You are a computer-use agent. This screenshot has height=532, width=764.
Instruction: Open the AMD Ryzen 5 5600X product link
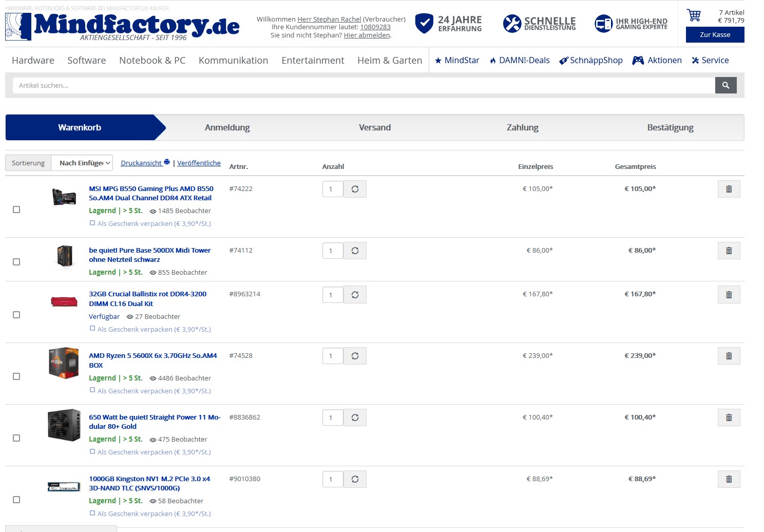(153, 360)
